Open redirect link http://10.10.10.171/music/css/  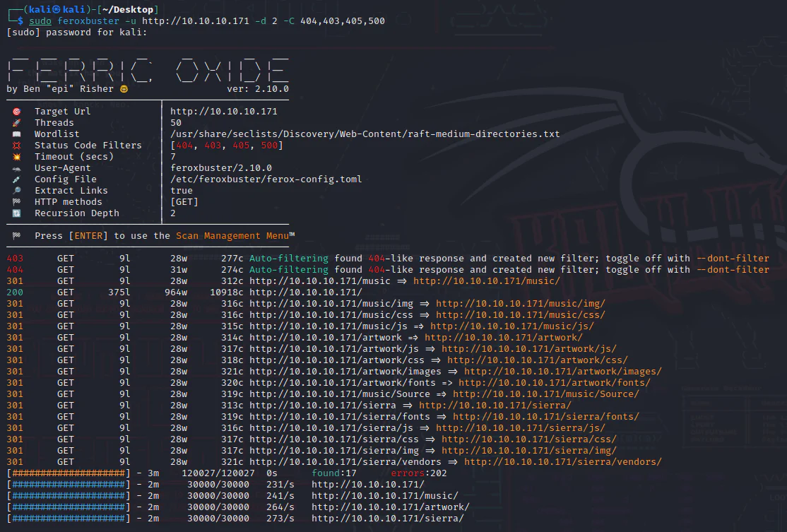coord(521,314)
